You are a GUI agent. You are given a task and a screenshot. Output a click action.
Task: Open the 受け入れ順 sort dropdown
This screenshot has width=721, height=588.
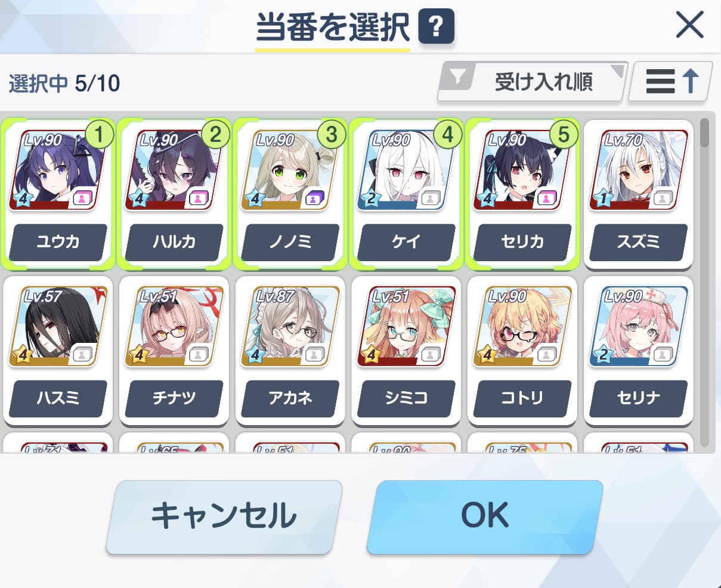[533, 81]
